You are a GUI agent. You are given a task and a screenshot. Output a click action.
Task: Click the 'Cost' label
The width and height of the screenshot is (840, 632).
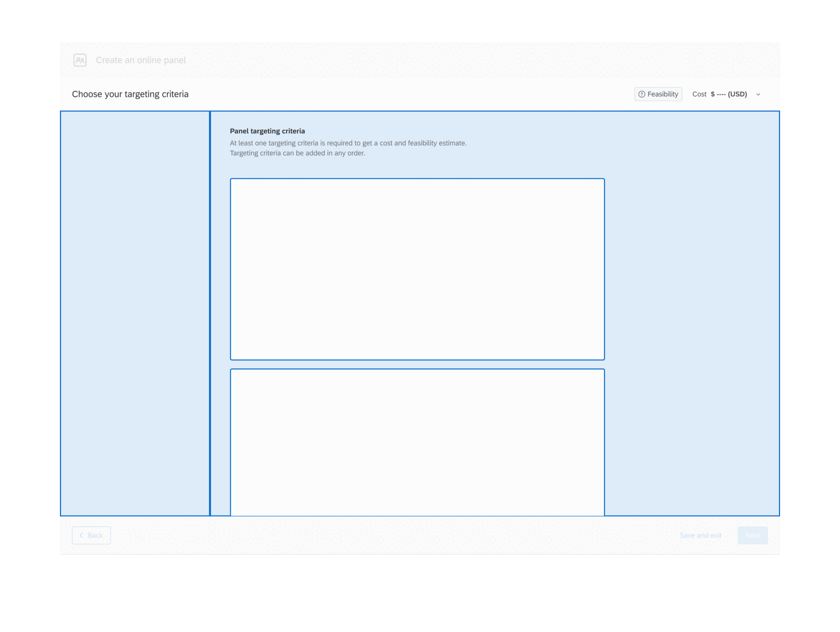pos(699,94)
